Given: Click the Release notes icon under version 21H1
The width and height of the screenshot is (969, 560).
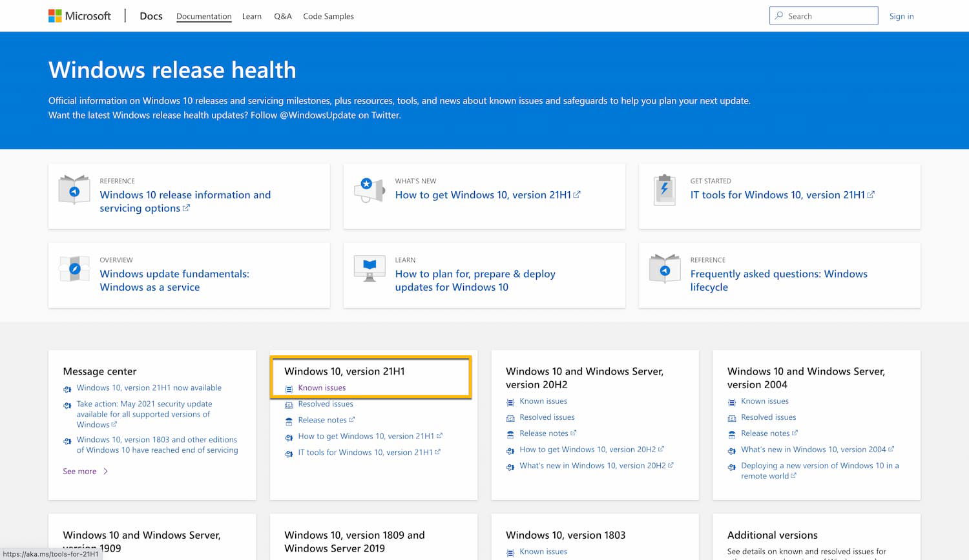Looking at the screenshot, I should tap(289, 421).
